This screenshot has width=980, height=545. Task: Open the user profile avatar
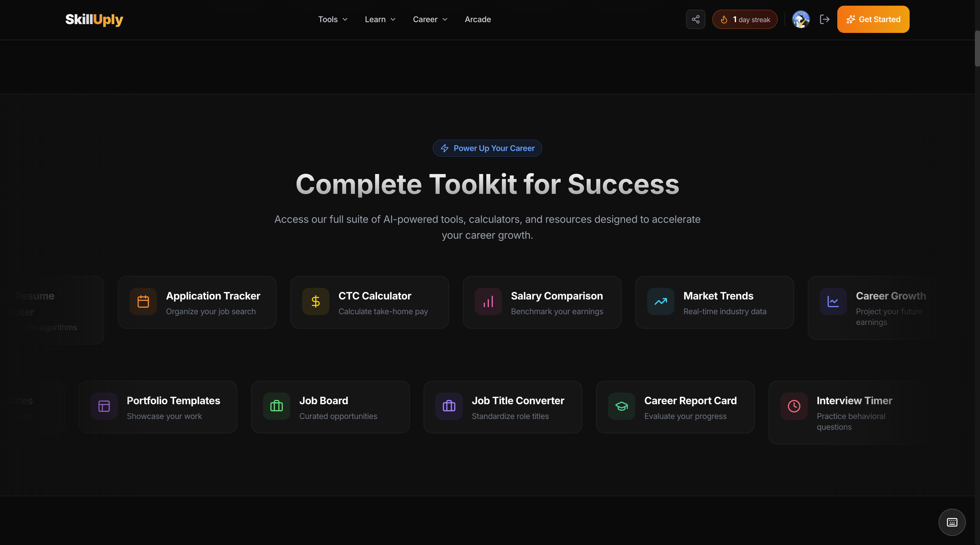pyautogui.click(x=800, y=19)
